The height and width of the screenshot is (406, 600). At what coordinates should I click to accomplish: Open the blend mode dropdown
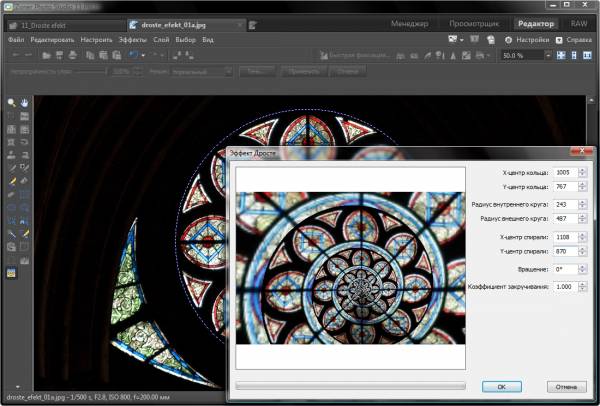pos(227,72)
